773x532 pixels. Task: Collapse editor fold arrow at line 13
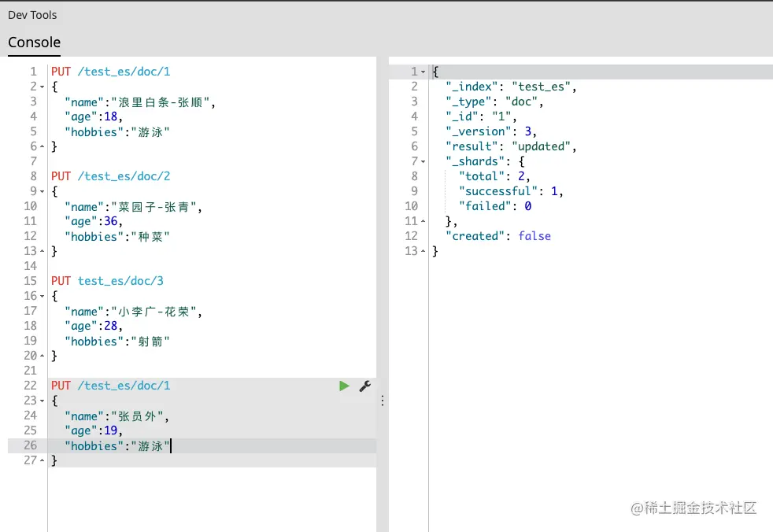point(42,251)
